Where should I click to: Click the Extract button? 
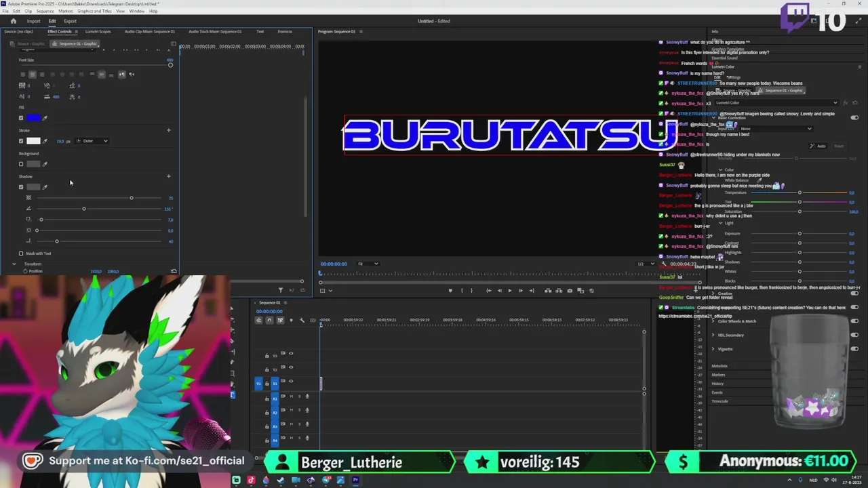click(558, 291)
